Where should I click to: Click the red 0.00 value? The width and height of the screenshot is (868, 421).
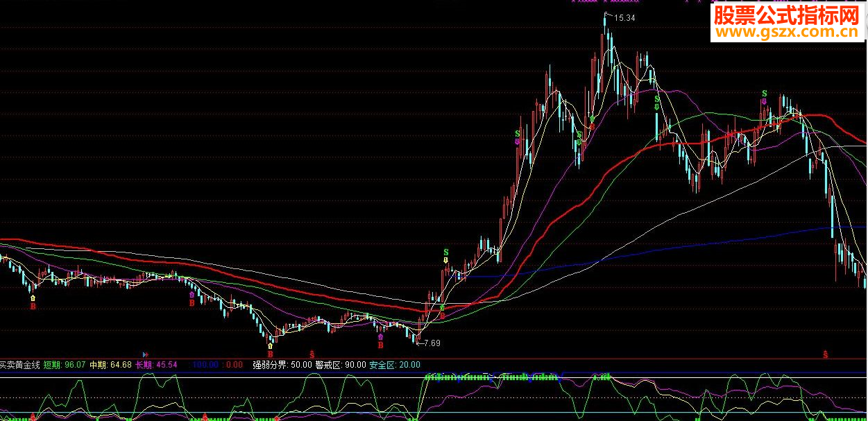coord(235,364)
